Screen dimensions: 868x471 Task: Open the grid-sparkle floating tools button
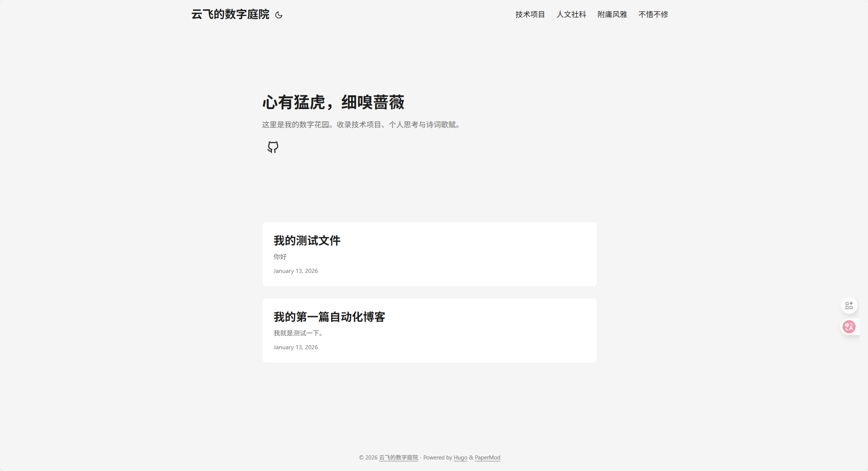[x=849, y=306]
